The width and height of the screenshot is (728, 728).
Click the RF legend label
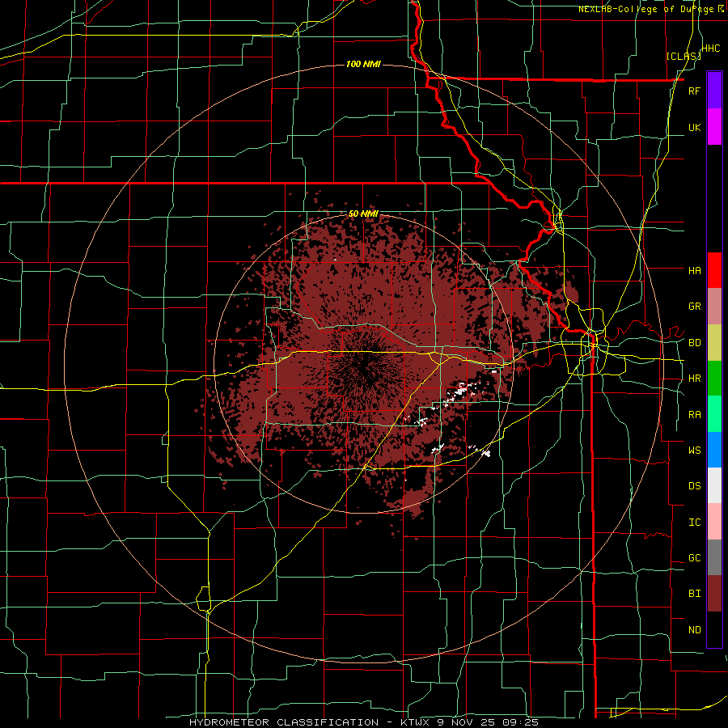coord(694,91)
